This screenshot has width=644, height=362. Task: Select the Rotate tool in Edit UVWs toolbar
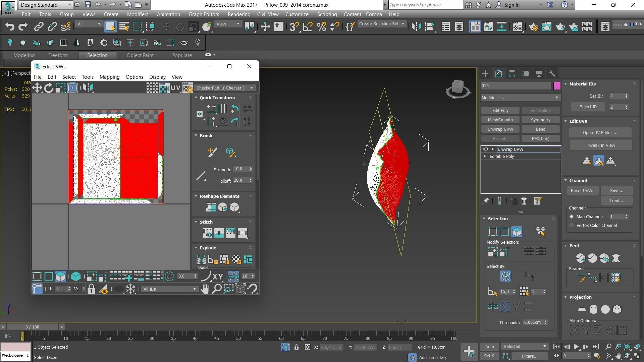pyautogui.click(x=49, y=88)
